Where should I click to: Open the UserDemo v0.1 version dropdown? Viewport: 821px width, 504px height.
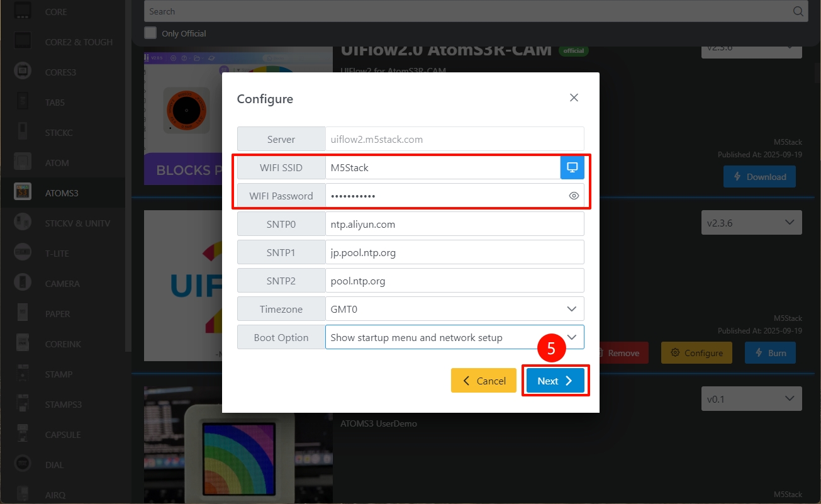click(x=751, y=399)
